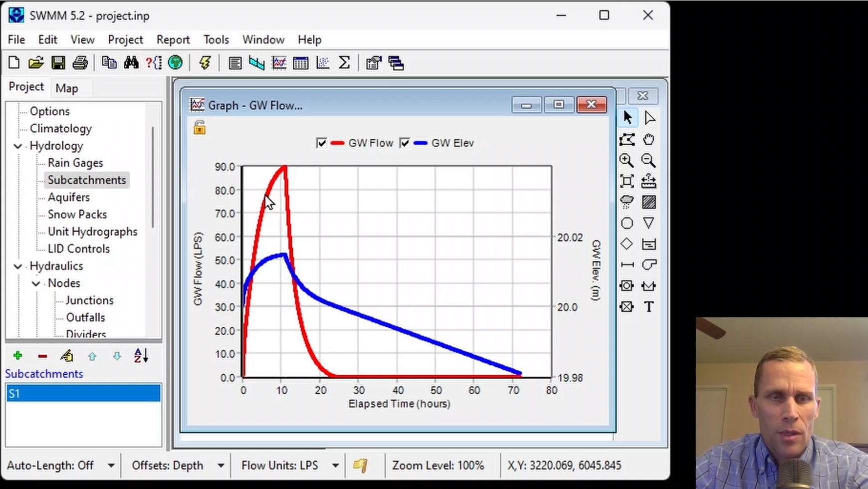The width and height of the screenshot is (868, 489).
Task: Switch to the Map tab
Action: 67,88
